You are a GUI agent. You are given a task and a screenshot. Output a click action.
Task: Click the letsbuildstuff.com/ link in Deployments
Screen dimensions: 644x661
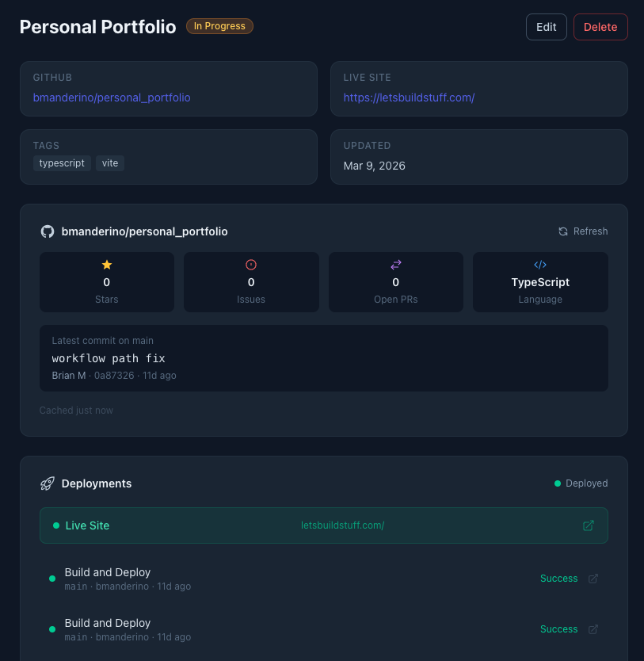click(342, 525)
